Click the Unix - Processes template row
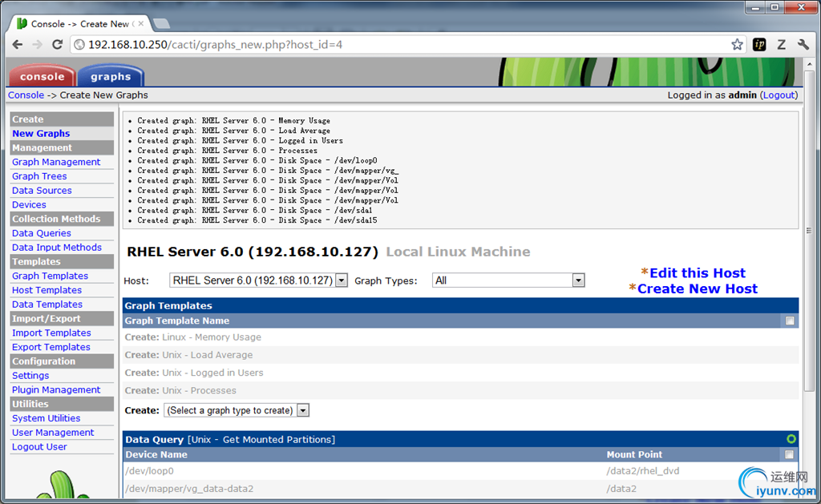Image resolution: width=821 pixels, height=504 pixels. tap(461, 390)
